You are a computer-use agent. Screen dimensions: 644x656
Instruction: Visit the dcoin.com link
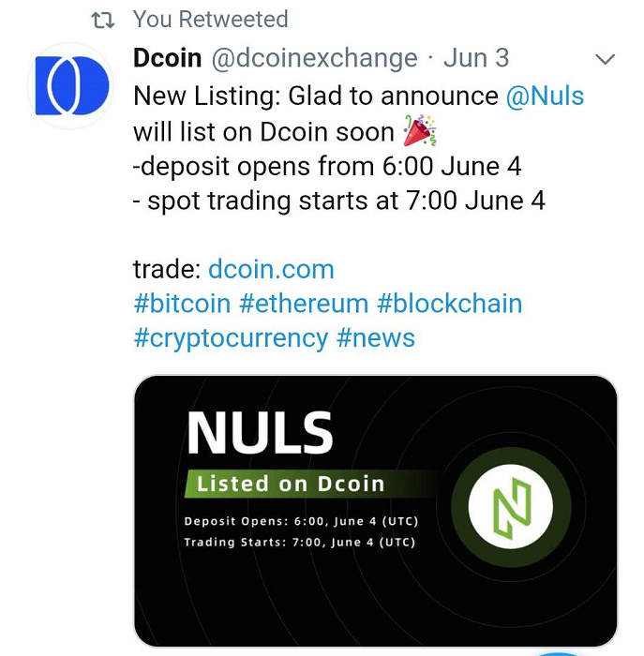271,269
